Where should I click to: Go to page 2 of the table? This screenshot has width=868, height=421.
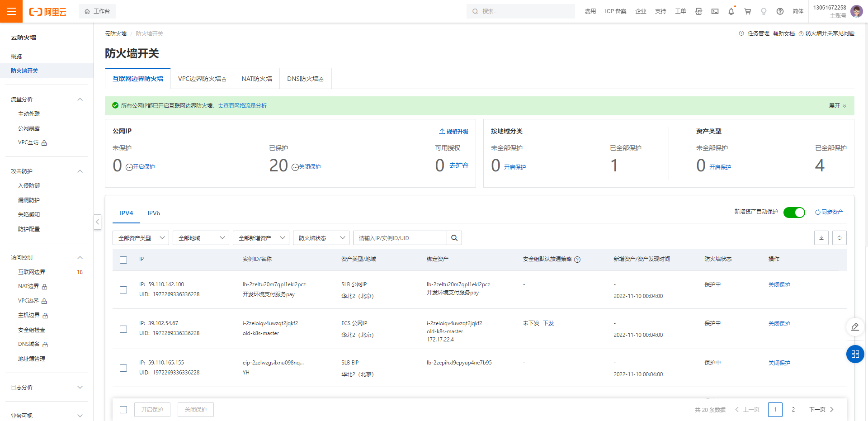pyautogui.click(x=793, y=410)
